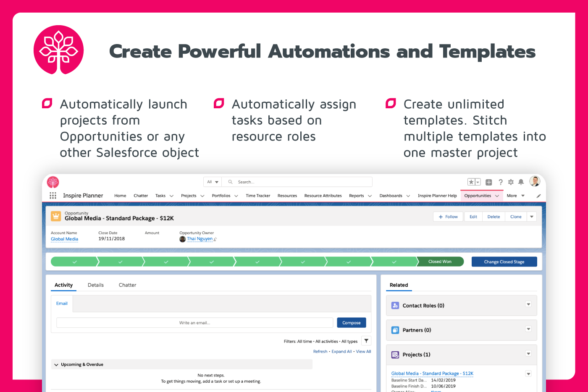Open the Help question mark icon
588x392 pixels.
click(500, 182)
